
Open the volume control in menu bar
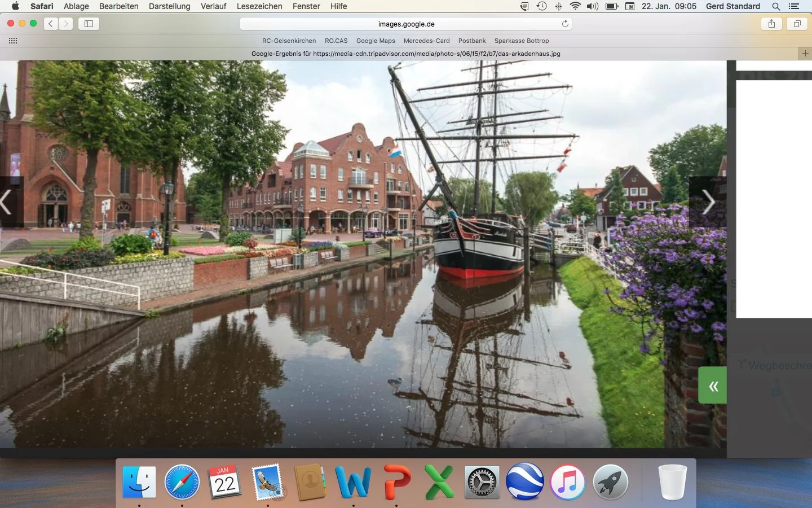tap(592, 6)
